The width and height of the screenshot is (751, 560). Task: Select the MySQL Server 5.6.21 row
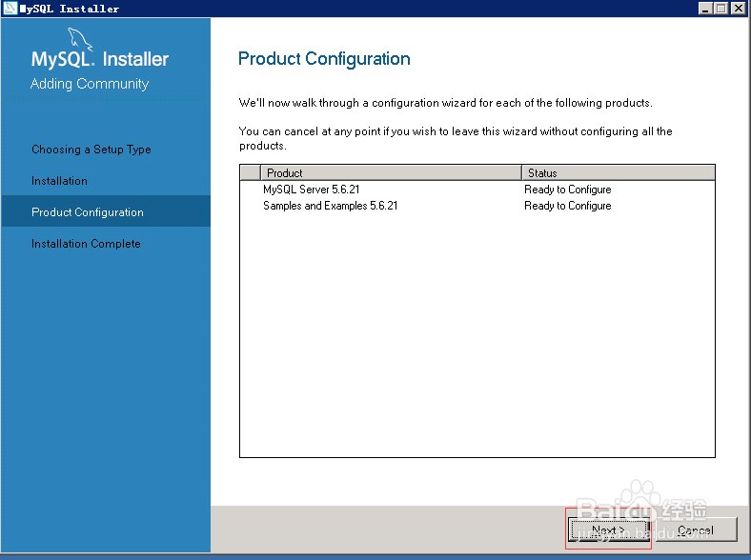click(x=477, y=190)
